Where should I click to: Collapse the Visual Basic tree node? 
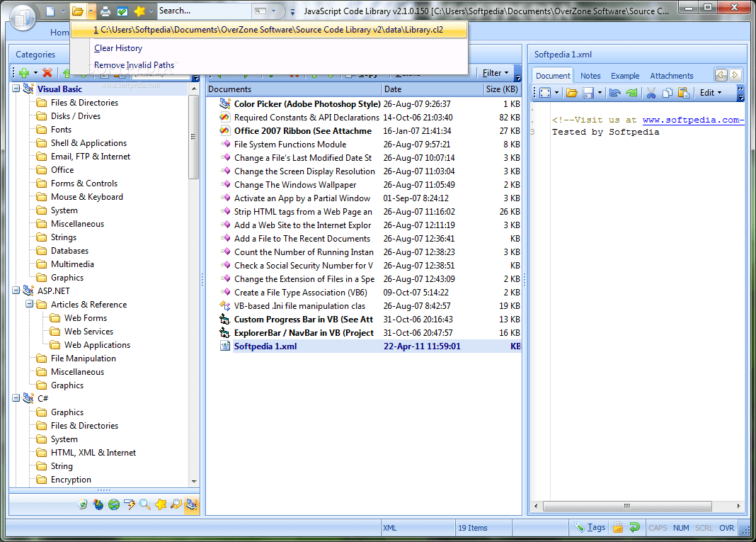coord(17,89)
